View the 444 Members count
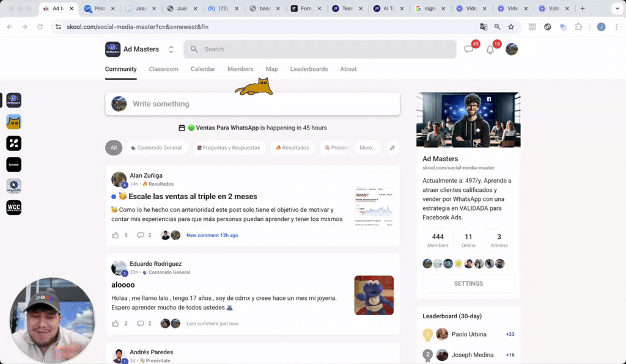The image size is (626, 364). coord(438,241)
